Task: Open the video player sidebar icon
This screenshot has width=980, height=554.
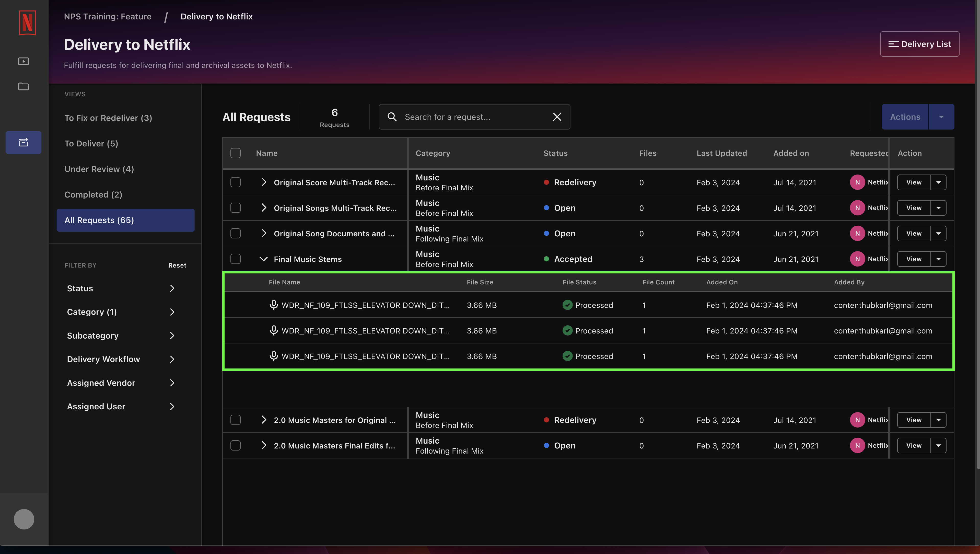Action: click(24, 61)
